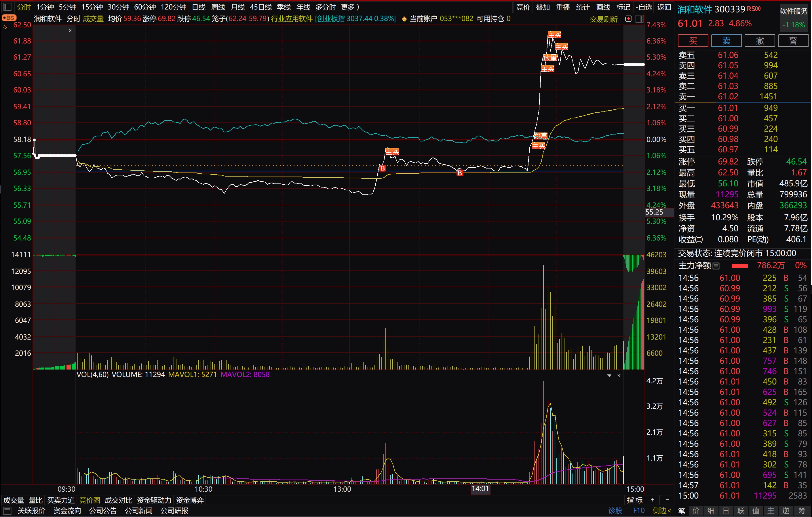812x517 pixels.
Task: Toggle right panel layout icon near 交易刷新
Action: click(x=639, y=19)
